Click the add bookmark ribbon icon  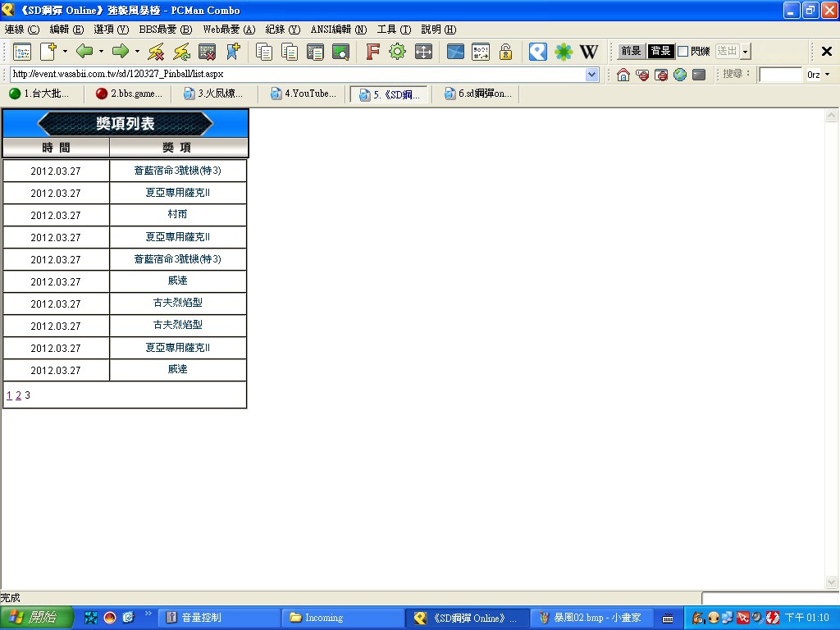(x=233, y=52)
